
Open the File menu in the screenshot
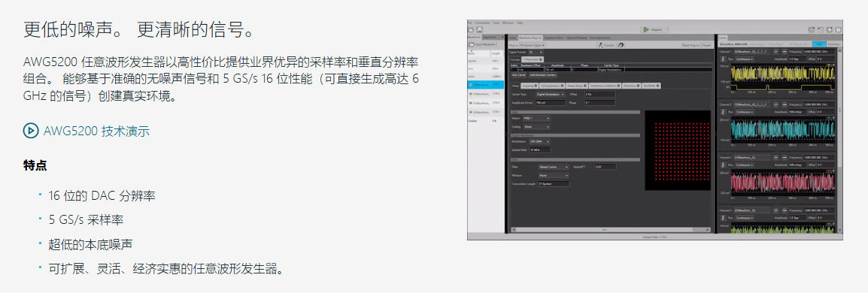coord(469,23)
